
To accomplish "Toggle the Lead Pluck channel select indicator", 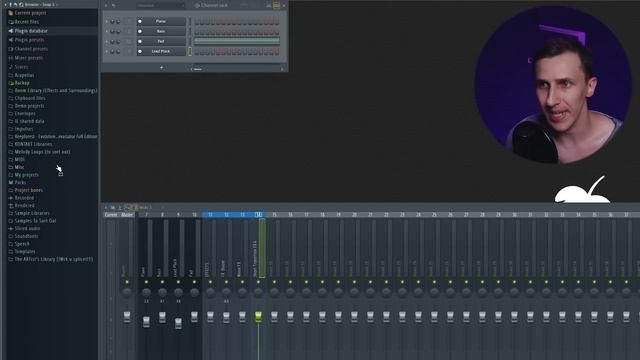I will pos(190,51).
